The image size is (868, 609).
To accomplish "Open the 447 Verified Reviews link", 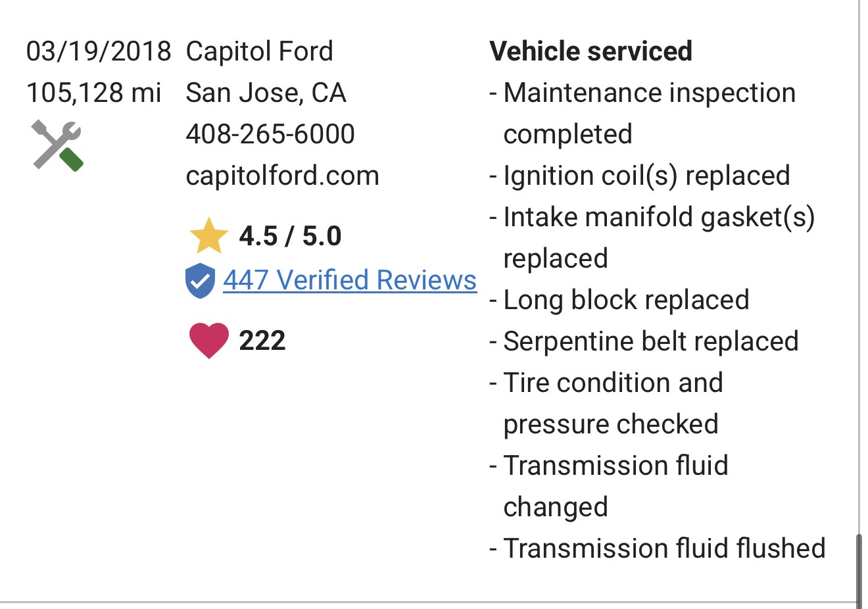I will tap(349, 280).
